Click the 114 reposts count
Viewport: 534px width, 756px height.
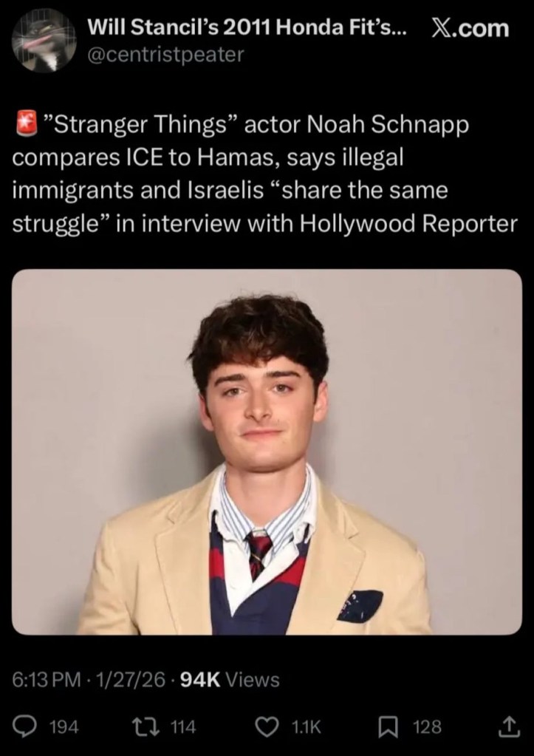[x=182, y=726]
